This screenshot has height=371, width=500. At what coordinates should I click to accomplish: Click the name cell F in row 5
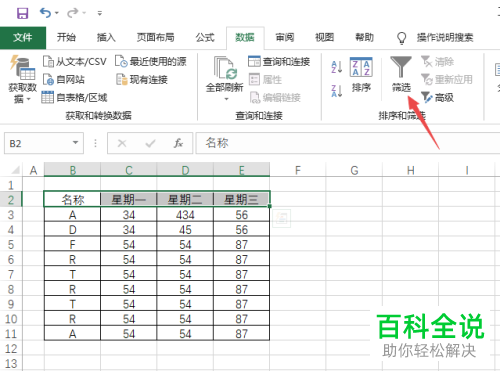click(x=72, y=245)
